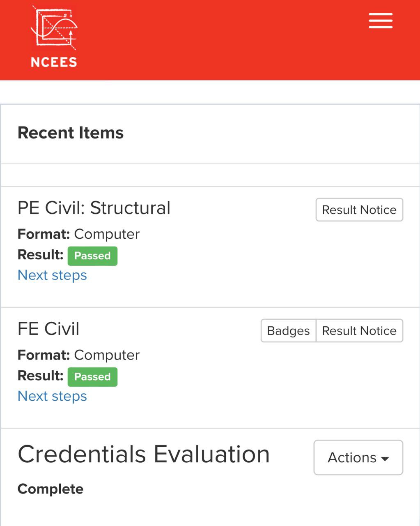Click the NCEES logo graphic
Image resolution: width=420 pixels, height=526 pixels.
54,27
